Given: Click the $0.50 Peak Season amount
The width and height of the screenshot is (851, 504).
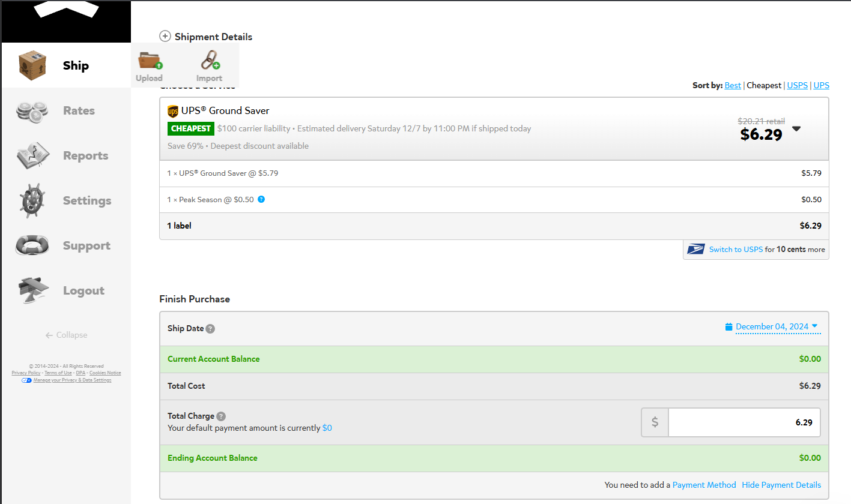Looking at the screenshot, I should [x=811, y=200].
